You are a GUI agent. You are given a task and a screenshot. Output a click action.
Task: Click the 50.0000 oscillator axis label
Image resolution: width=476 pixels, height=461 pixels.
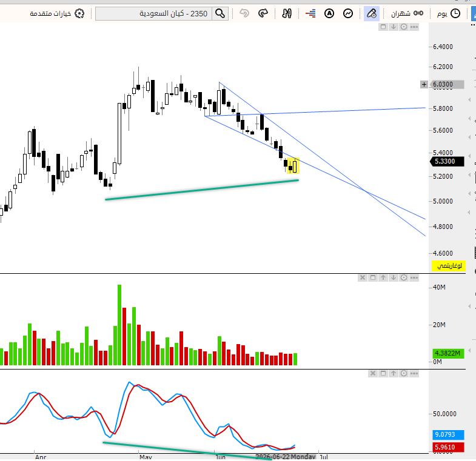[x=444, y=414]
